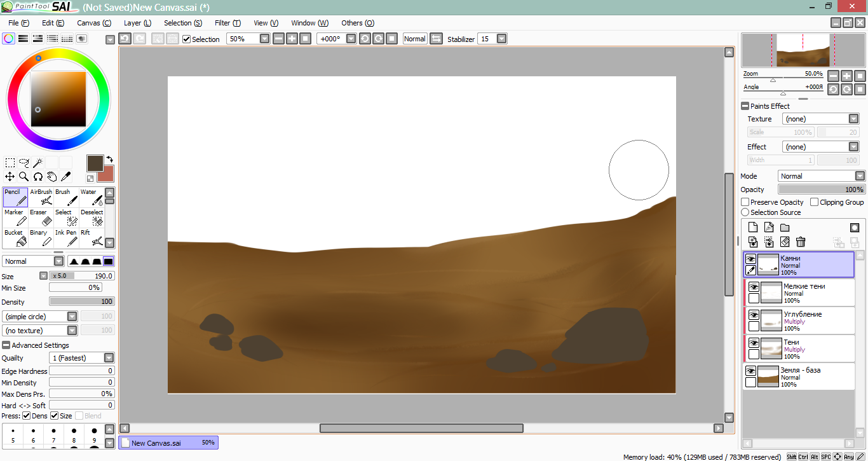Hide the Тени layer

click(x=754, y=343)
